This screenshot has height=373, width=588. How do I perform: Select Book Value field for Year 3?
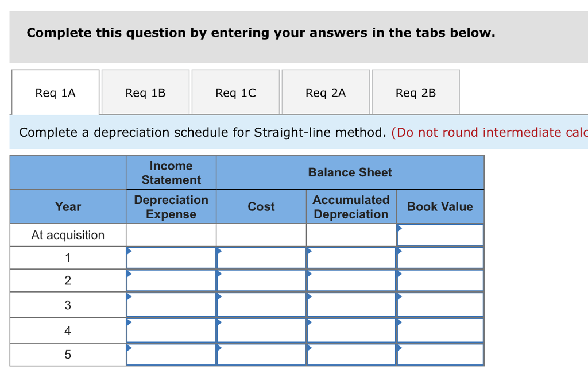point(440,305)
